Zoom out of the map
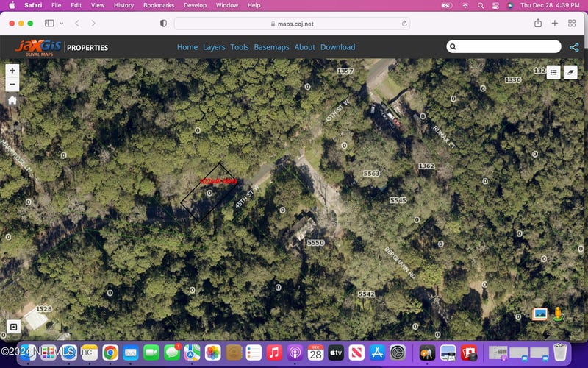This screenshot has height=368, width=588. [x=12, y=85]
